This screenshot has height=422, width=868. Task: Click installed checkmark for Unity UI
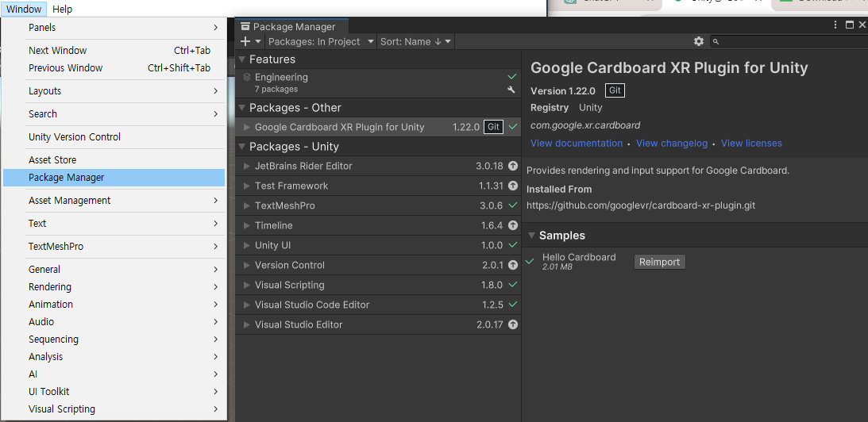pyautogui.click(x=512, y=245)
